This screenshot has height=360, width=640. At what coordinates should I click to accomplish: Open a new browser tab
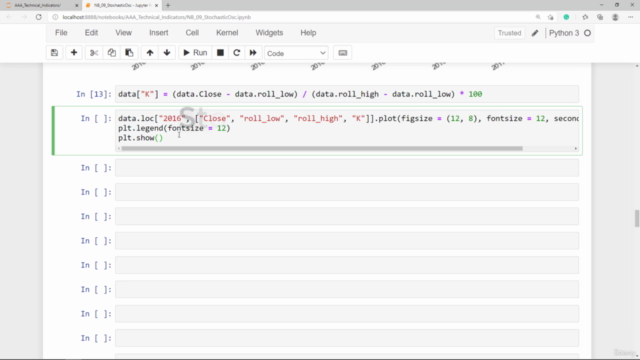coord(168,5)
